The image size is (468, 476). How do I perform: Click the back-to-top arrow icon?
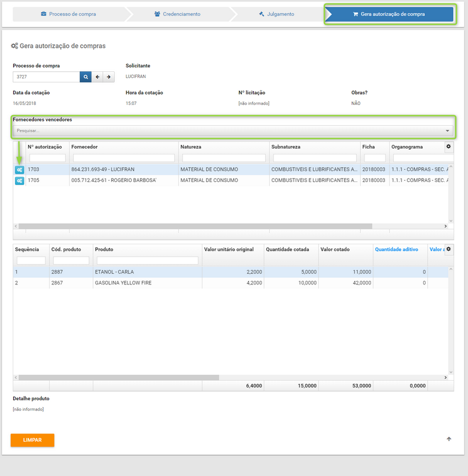point(449,439)
